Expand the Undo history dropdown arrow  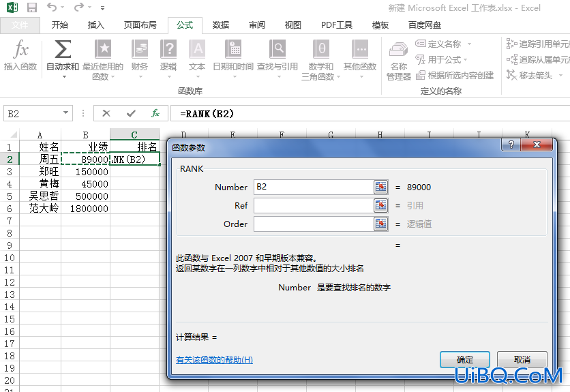pyautogui.click(x=62, y=7)
